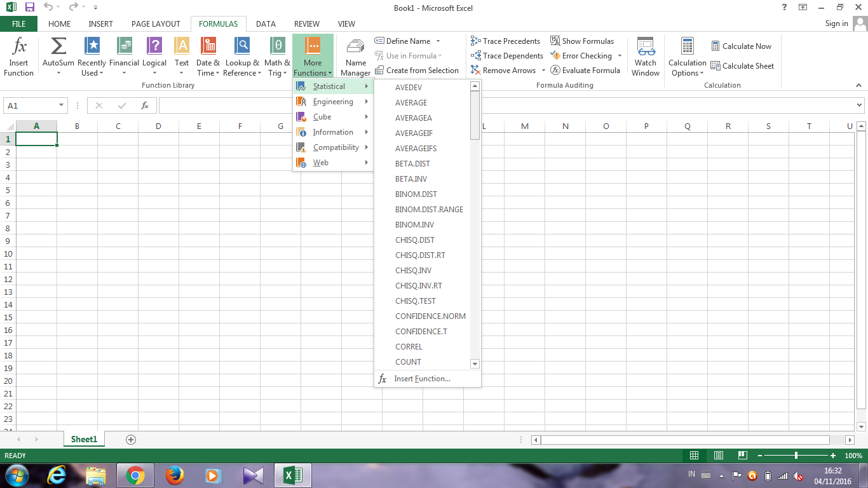Open the Web functions submenu

333,163
